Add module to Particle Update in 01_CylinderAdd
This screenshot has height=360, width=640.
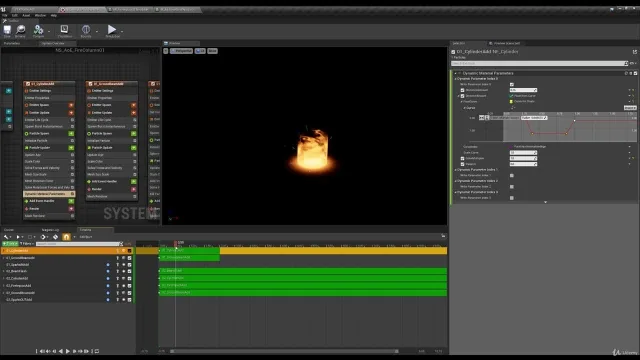pyautogui.click(x=71, y=147)
